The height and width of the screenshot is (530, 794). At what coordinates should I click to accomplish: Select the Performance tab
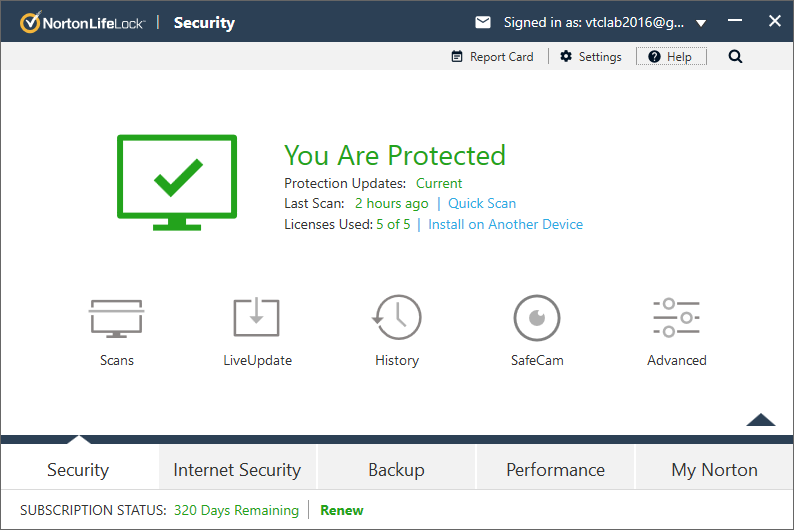point(555,469)
